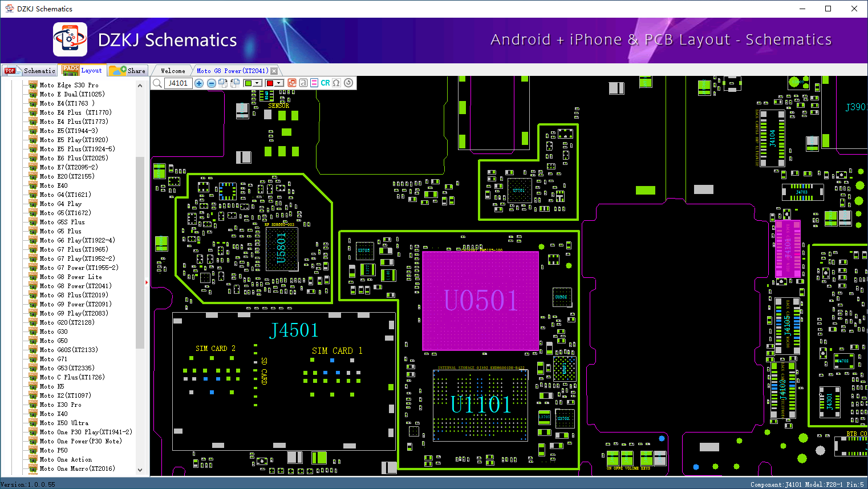Open Moto X2(XT1097) entry
The image size is (868, 489).
pos(65,395)
